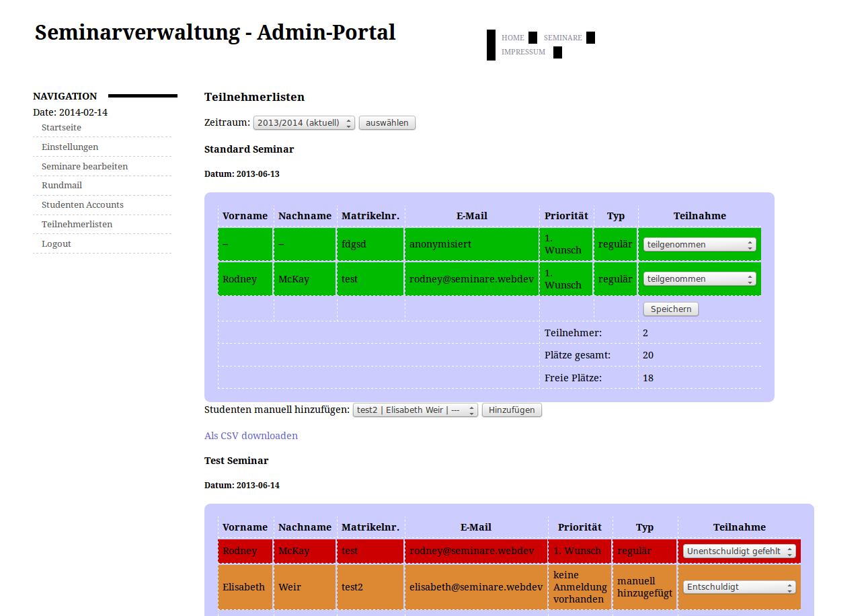Image resolution: width=866 pixels, height=616 pixels.
Task: Open Teilnehmerlisten in sidebar
Action: [x=77, y=225]
